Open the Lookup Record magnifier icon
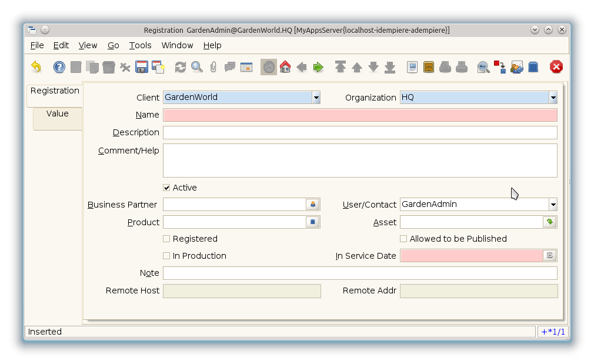The image size is (594, 364). click(x=197, y=67)
